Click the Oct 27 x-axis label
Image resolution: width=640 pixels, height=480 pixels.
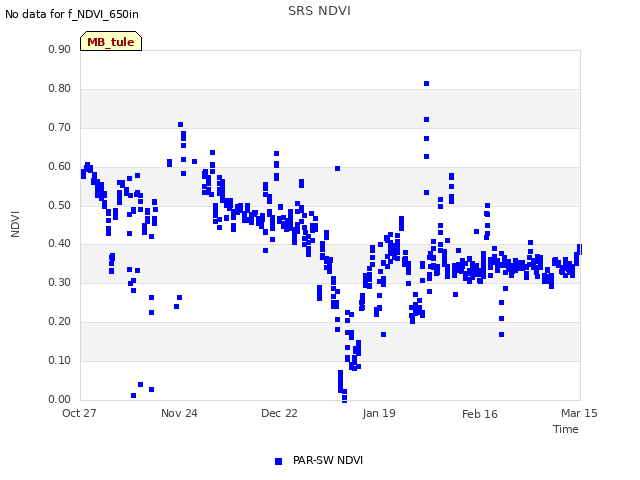coord(79,413)
